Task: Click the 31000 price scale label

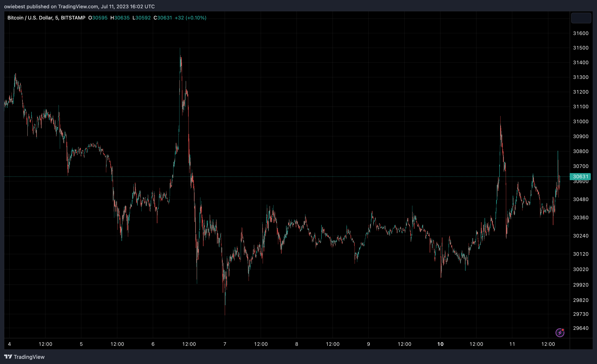Action: pos(580,121)
